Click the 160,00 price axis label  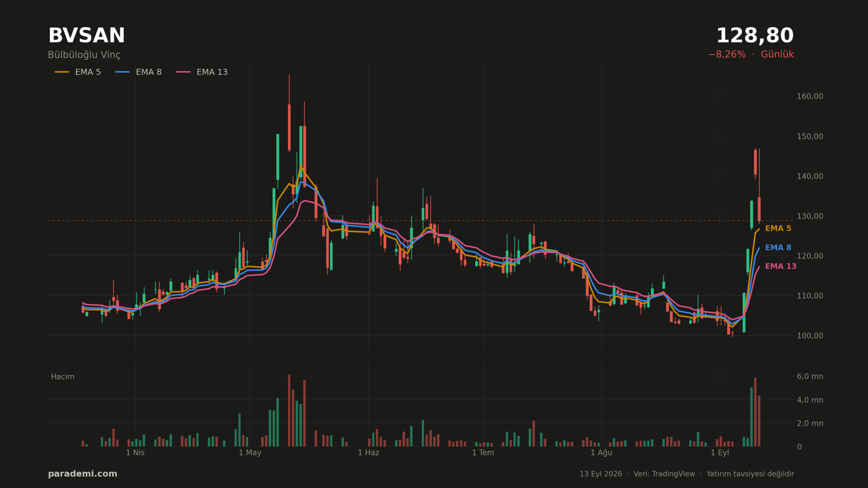(x=810, y=97)
